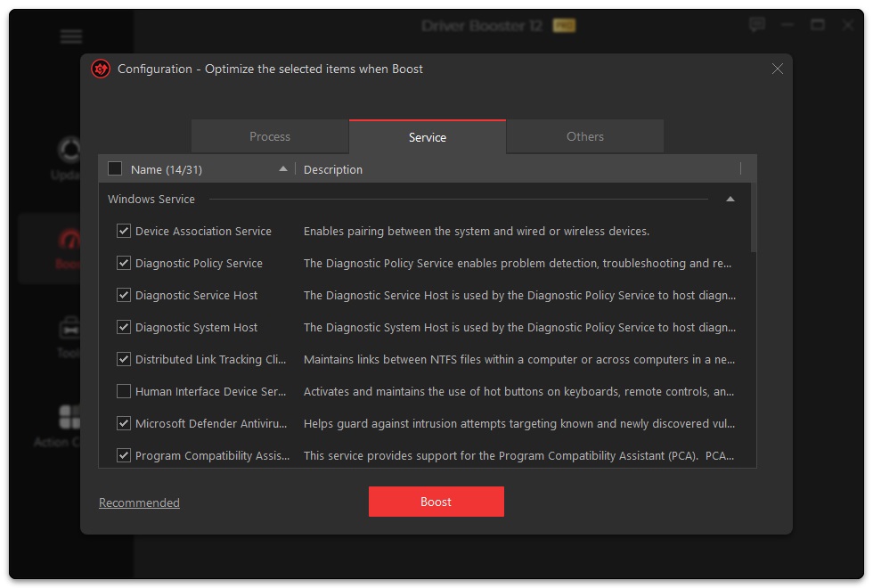The image size is (873, 588).
Task: Uncheck Diagnostic Service Host
Action: point(124,295)
